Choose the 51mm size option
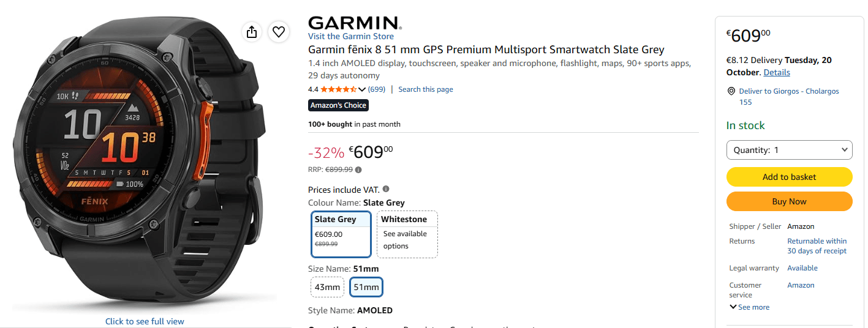Screen dimensions: 868x328 pos(367,287)
